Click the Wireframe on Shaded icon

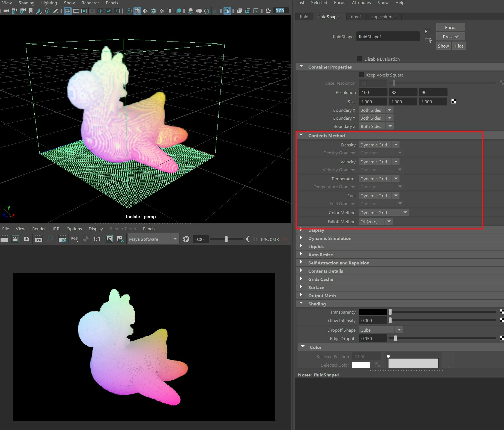tap(154, 11)
